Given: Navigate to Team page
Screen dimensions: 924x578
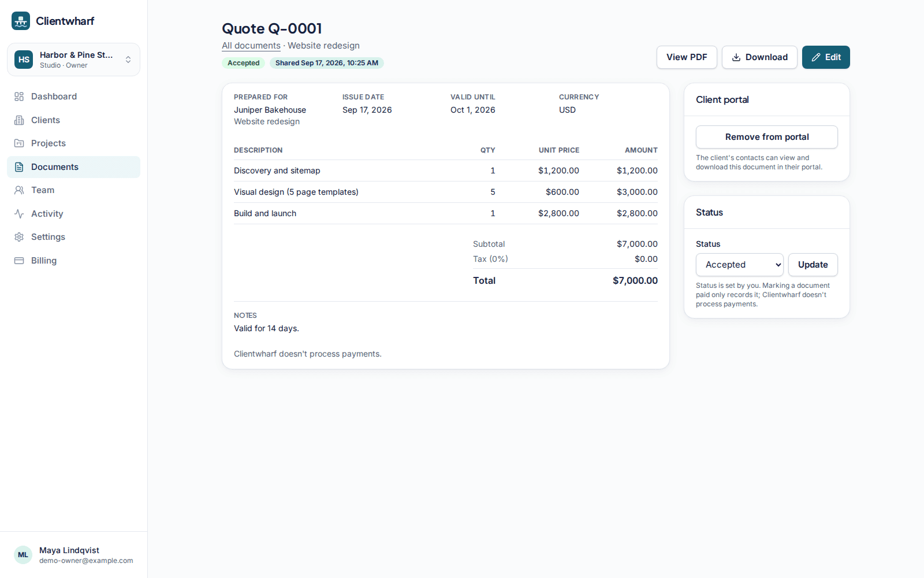Looking at the screenshot, I should [73, 190].
